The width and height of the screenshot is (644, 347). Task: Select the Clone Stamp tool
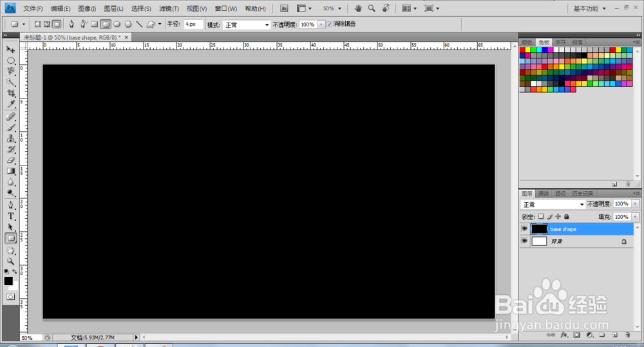[11, 139]
